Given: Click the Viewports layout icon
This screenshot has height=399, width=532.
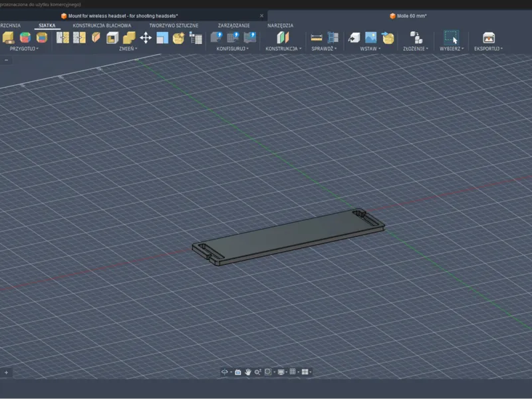Looking at the screenshot, I should [x=305, y=372].
